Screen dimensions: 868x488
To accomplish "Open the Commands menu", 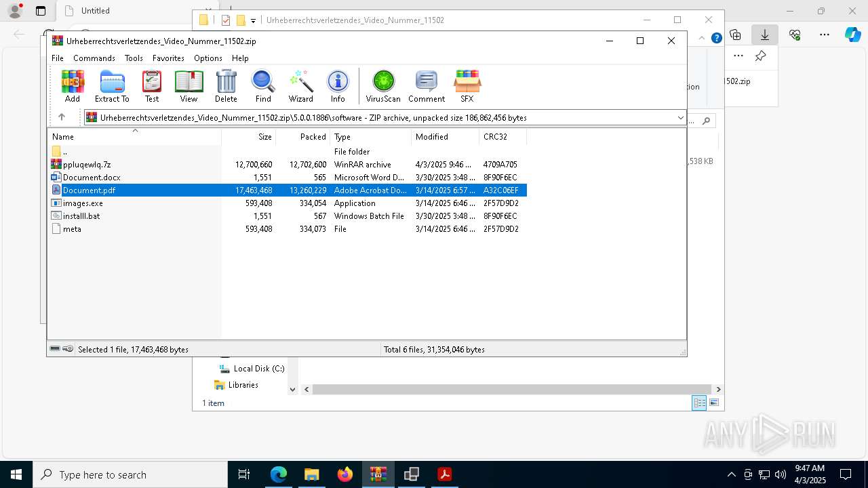I will pos(94,58).
